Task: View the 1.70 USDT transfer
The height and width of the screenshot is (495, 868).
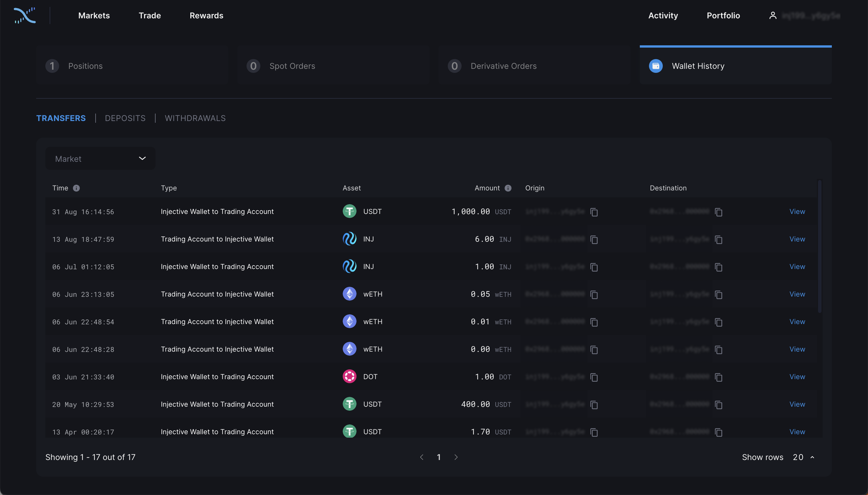Action: [797, 432]
